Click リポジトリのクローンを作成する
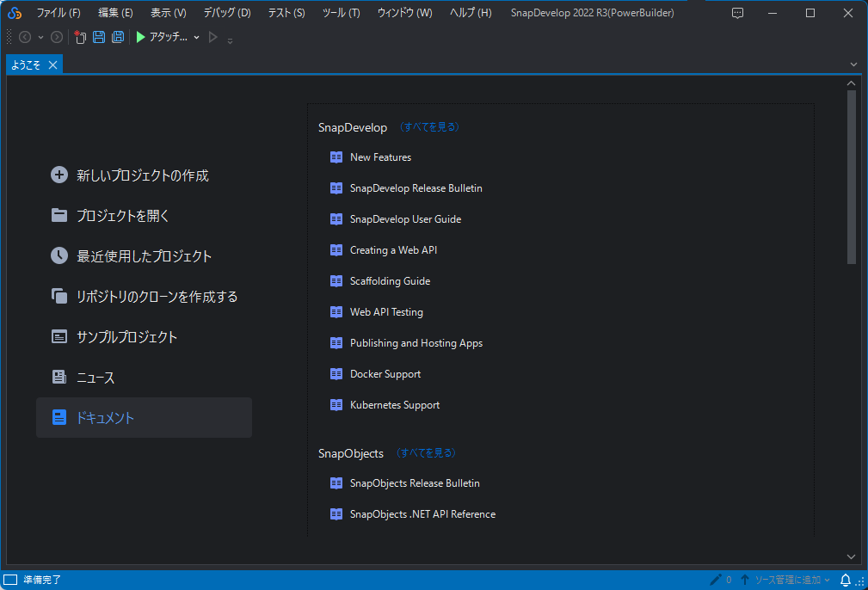The image size is (868, 590). click(157, 297)
